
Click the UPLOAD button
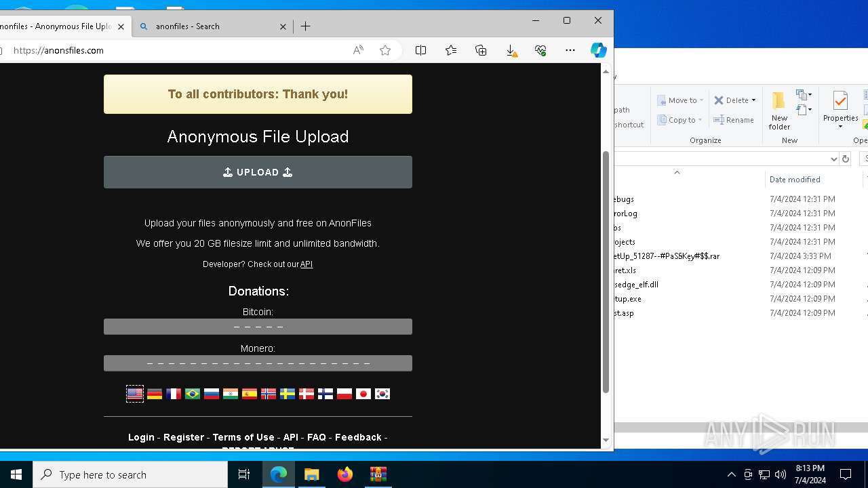258,172
